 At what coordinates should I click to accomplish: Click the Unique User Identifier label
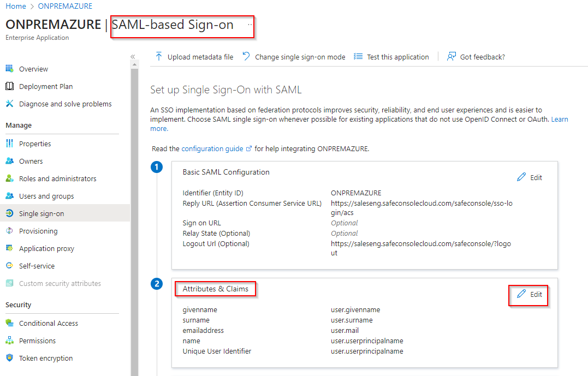point(217,351)
